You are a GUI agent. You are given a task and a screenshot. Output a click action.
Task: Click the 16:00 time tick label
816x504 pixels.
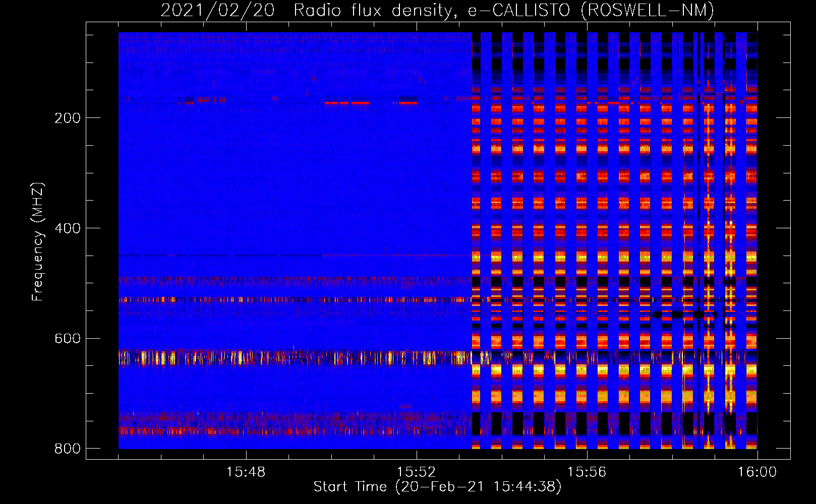point(757,472)
